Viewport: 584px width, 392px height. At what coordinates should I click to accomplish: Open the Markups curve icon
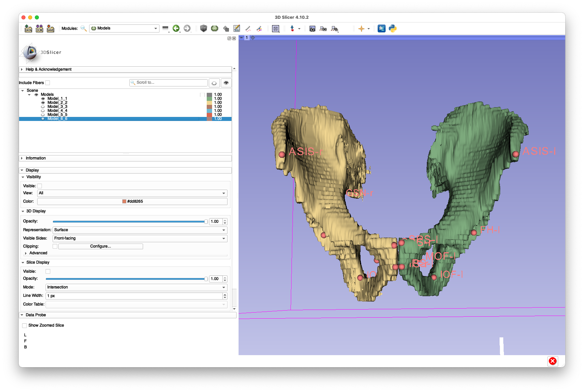[x=248, y=28]
